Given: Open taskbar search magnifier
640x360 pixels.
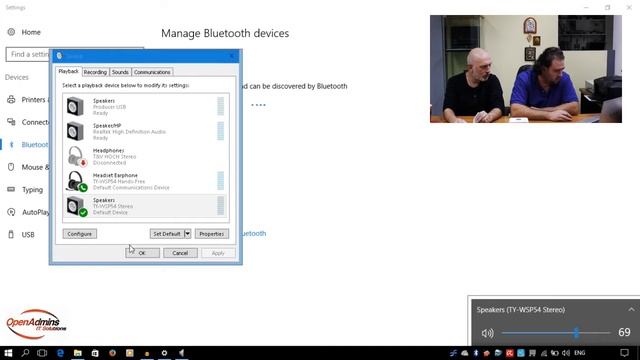Looking at the screenshot, I should pos(25,353).
